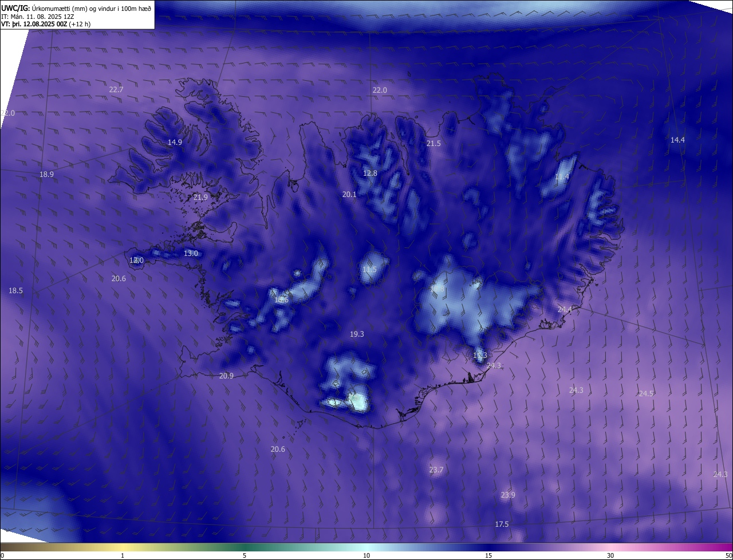733x560 pixels.
Task: Click the 12.0 value on the map
Action: point(136,260)
